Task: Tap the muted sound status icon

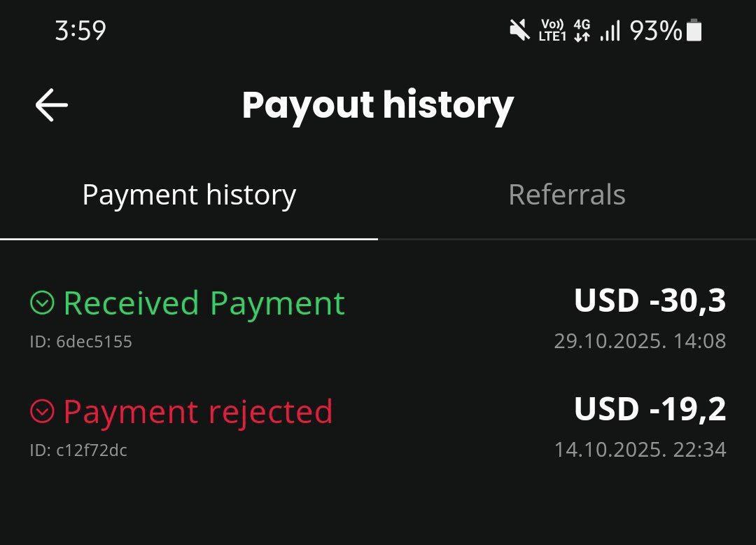Action: pyautogui.click(x=519, y=30)
